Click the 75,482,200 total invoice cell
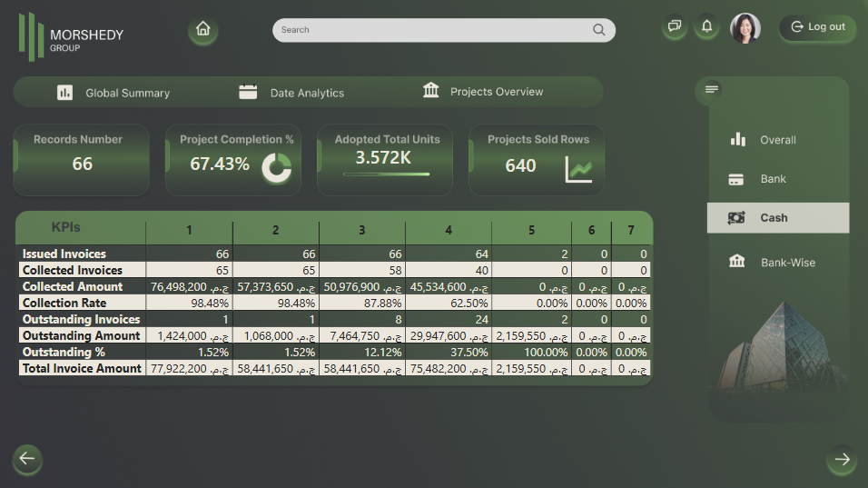 point(449,368)
